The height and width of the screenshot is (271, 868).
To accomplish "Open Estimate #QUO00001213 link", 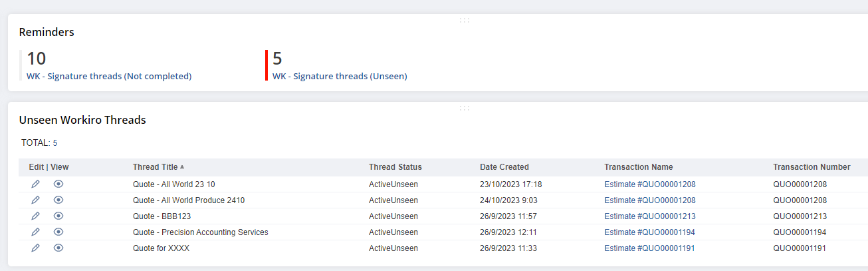I will click(649, 216).
